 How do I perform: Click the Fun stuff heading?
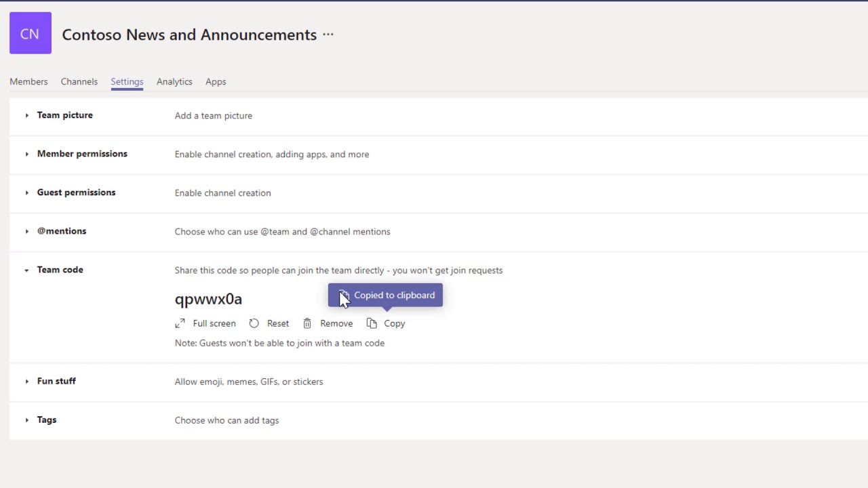point(56,381)
